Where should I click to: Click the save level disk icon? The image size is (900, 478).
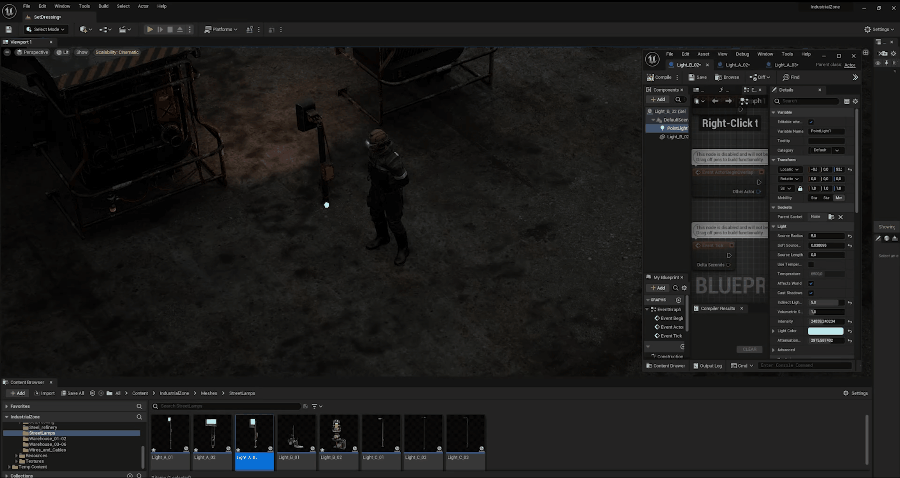tap(9, 29)
